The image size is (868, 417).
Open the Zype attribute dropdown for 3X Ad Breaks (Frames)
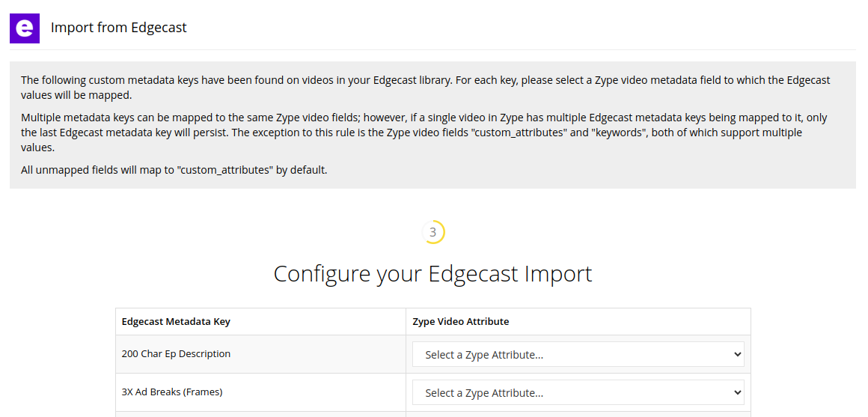pyautogui.click(x=578, y=392)
